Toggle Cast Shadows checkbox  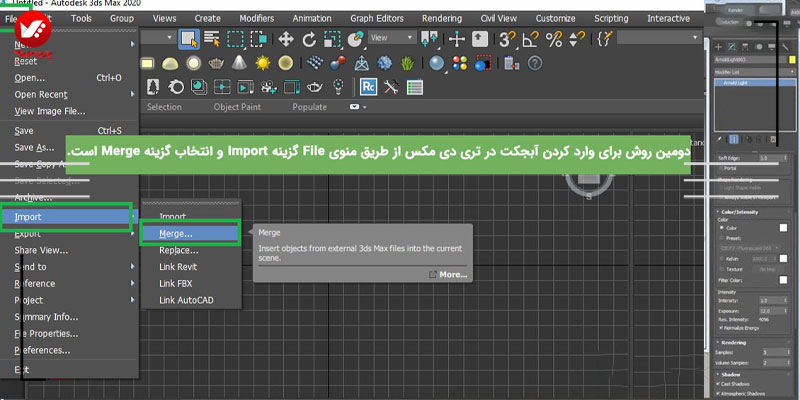[720, 384]
